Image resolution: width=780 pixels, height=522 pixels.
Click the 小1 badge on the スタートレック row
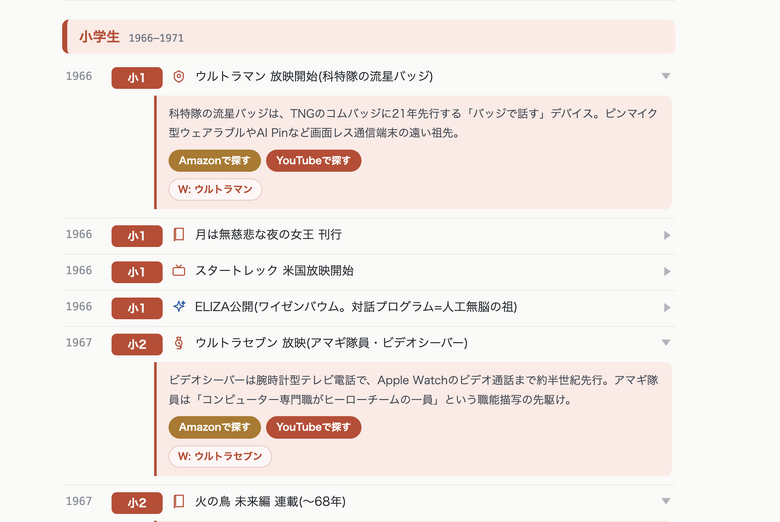tap(137, 272)
